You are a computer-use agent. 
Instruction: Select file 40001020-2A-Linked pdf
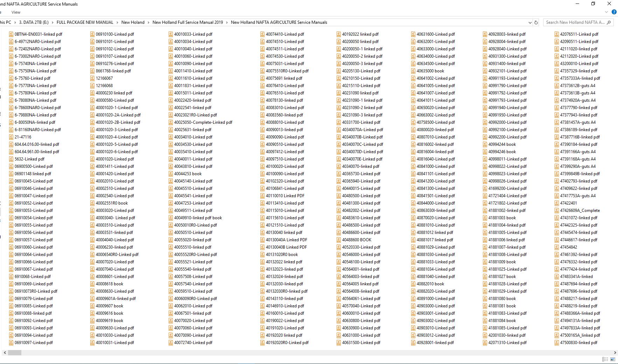(x=115, y=115)
